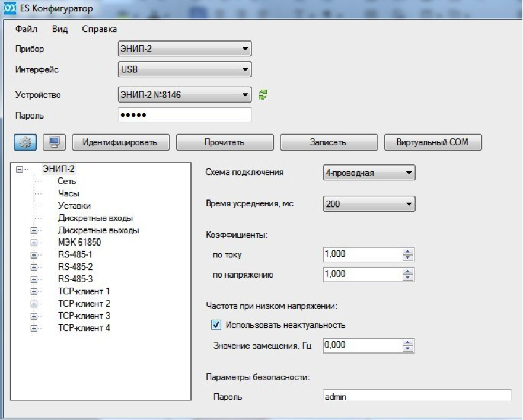Open the Файл menu
The image size is (523, 420).
coord(26,29)
